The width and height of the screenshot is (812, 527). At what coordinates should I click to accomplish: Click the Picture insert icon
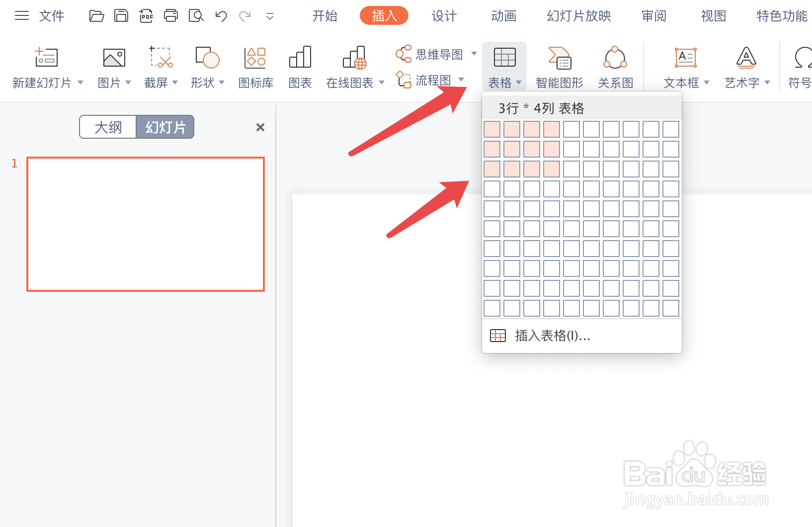point(114,58)
